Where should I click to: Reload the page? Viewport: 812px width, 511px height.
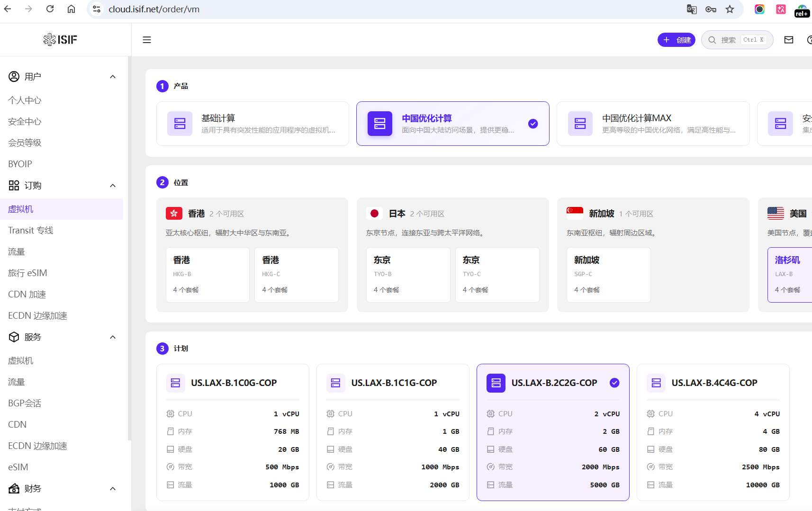[50, 9]
